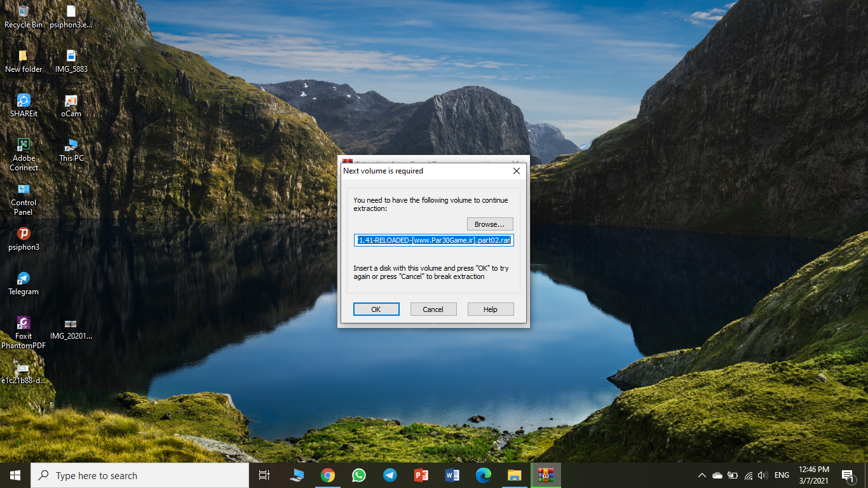Open Microsoft Word from the taskbar

[452, 475]
